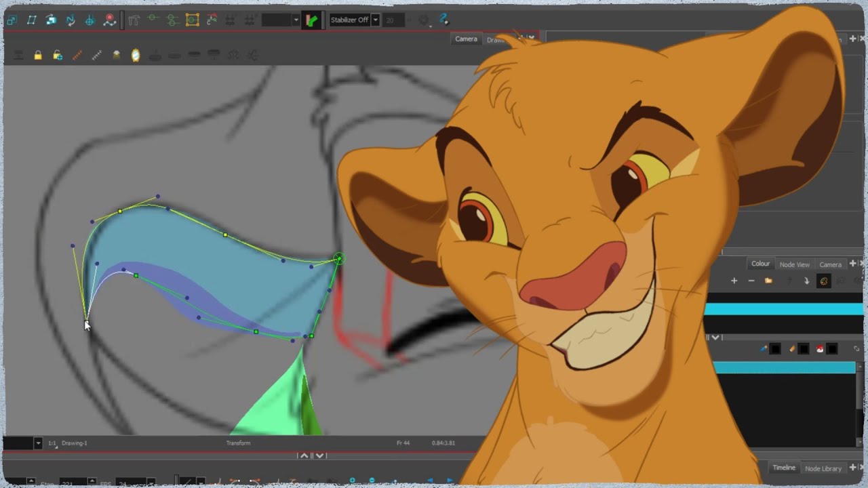Image resolution: width=868 pixels, height=488 pixels.
Task: Click the blue perspective quadrilateral tool icon
Action: pos(31,20)
